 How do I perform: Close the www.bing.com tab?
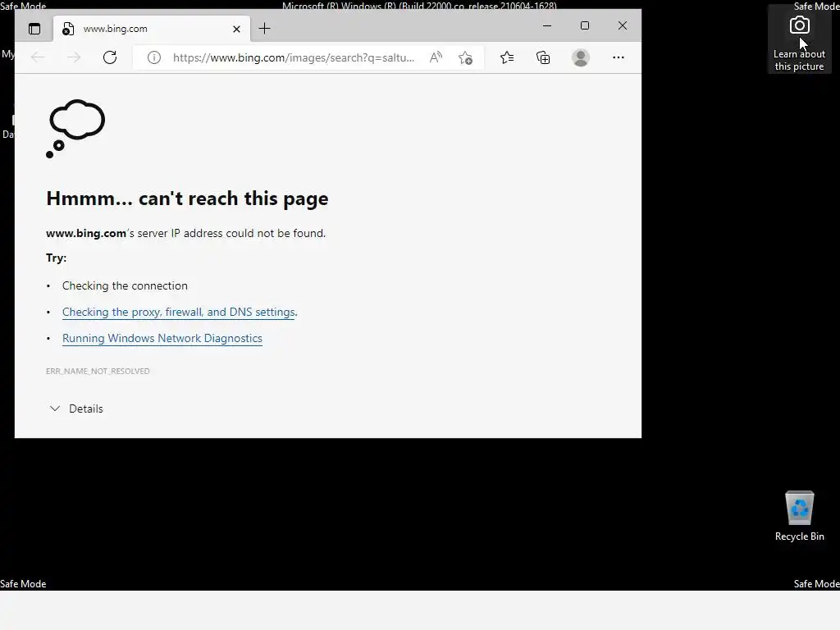[236, 29]
